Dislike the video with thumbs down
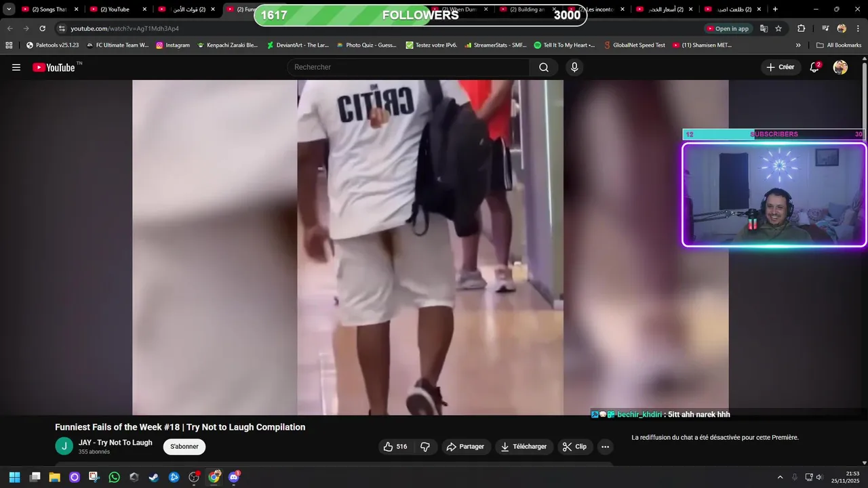The width and height of the screenshot is (868, 488). pos(425,447)
